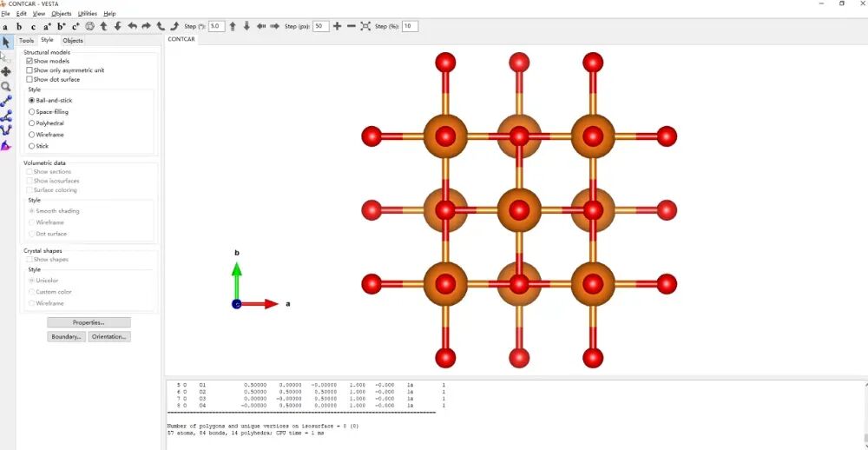This screenshot has width=868, height=450.
Task: Switch to the Objects tab
Action: point(73,41)
